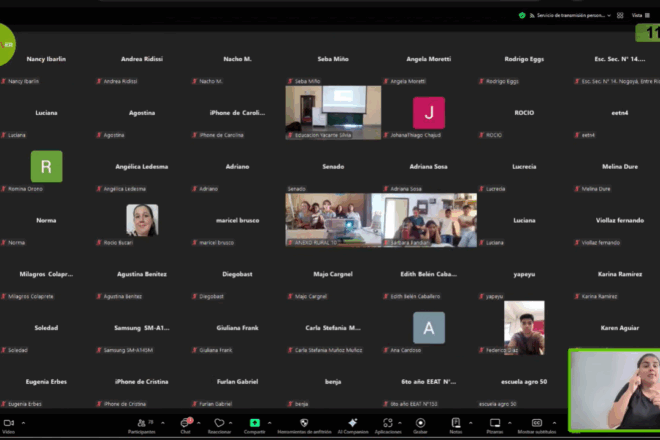Click the Reaccionar heart icon
This screenshot has width=660, height=440.
click(219, 423)
